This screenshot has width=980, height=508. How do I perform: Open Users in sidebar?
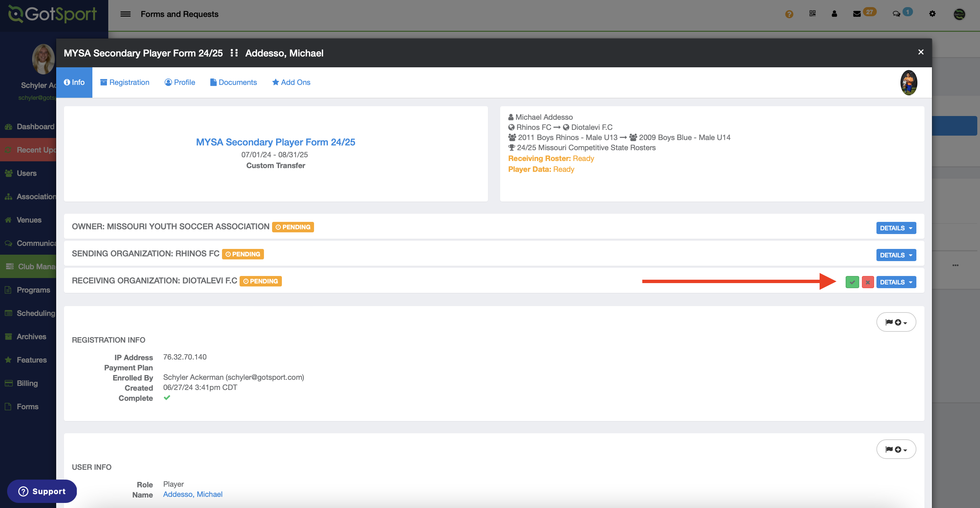28,174
